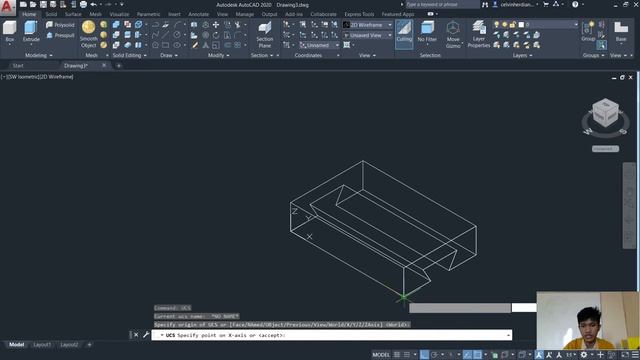The height and width of the screenshot is (360, 640).
Task: Switch to the Start file tab
Action: pos(18,66)
